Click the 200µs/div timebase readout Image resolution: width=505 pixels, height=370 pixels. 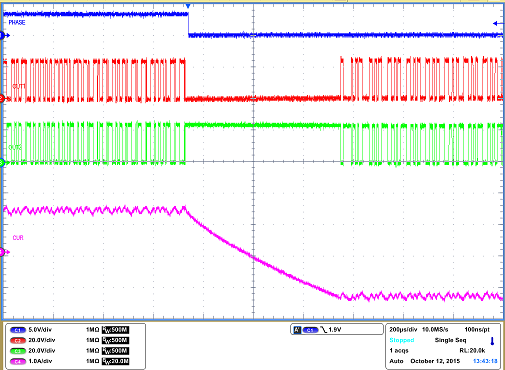(x=403, y=330)
